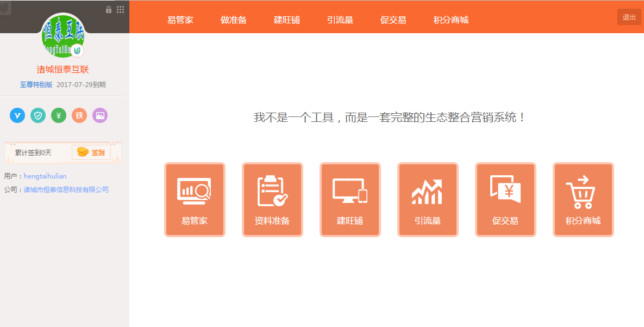Click the teal shield security badge

38,115
